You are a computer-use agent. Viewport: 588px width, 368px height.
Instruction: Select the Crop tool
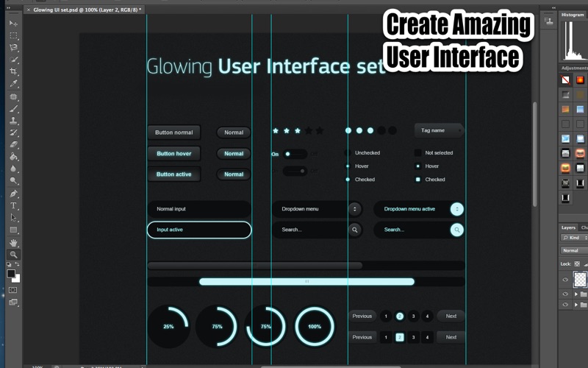[x=13, y=71]
